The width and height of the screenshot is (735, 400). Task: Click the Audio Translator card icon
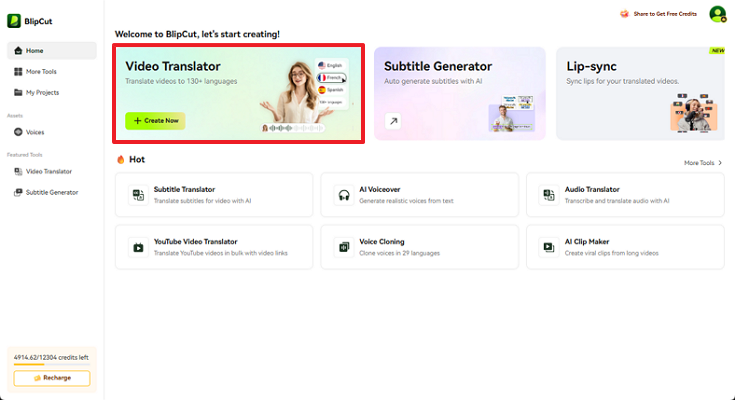[x=547, y=195]
